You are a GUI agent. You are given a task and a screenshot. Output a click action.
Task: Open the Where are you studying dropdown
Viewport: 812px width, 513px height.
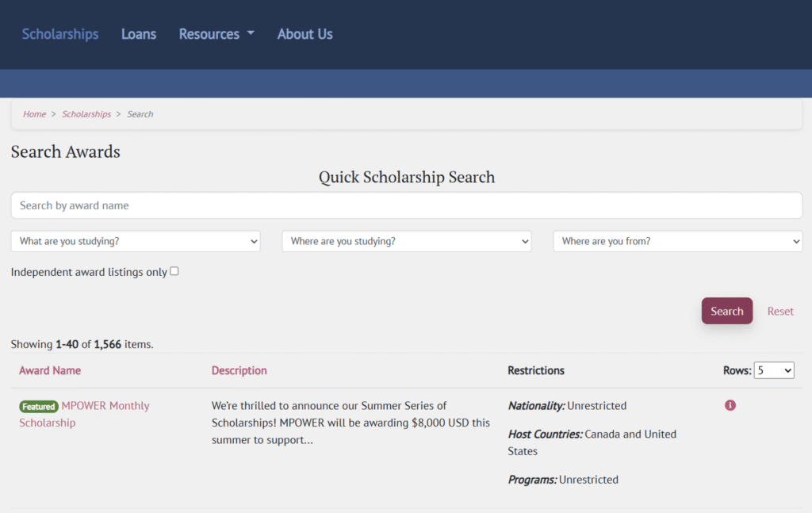[407, 241]
